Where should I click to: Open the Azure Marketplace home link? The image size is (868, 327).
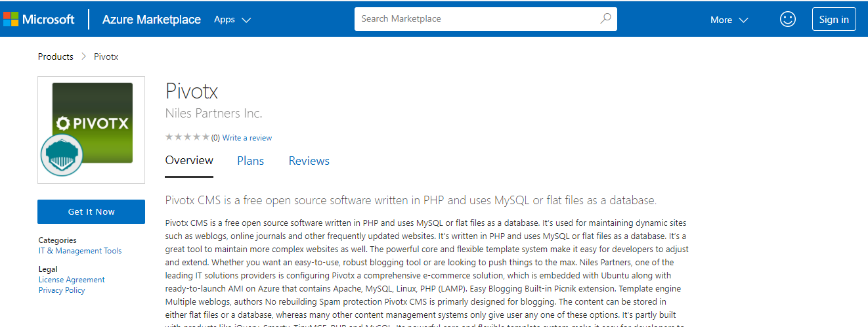(151, 20)
